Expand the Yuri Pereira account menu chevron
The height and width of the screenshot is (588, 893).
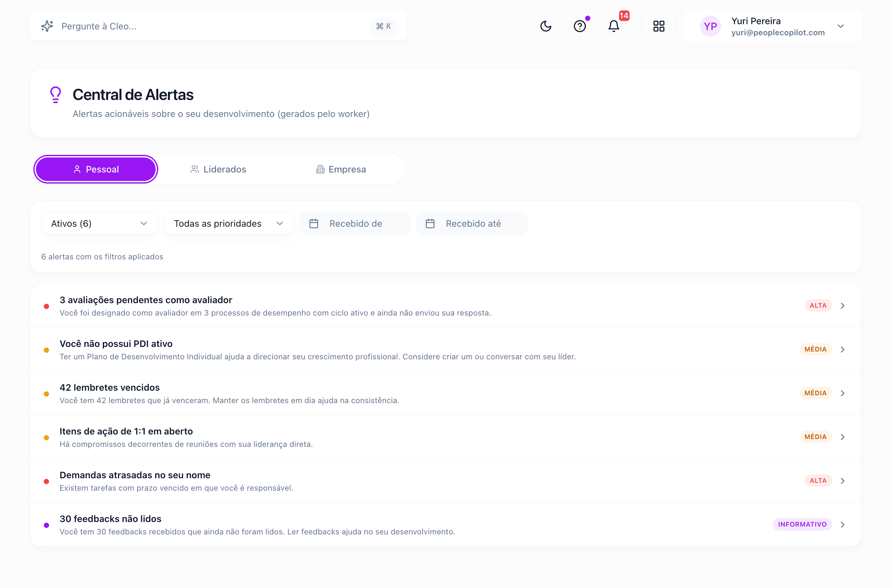840,26
